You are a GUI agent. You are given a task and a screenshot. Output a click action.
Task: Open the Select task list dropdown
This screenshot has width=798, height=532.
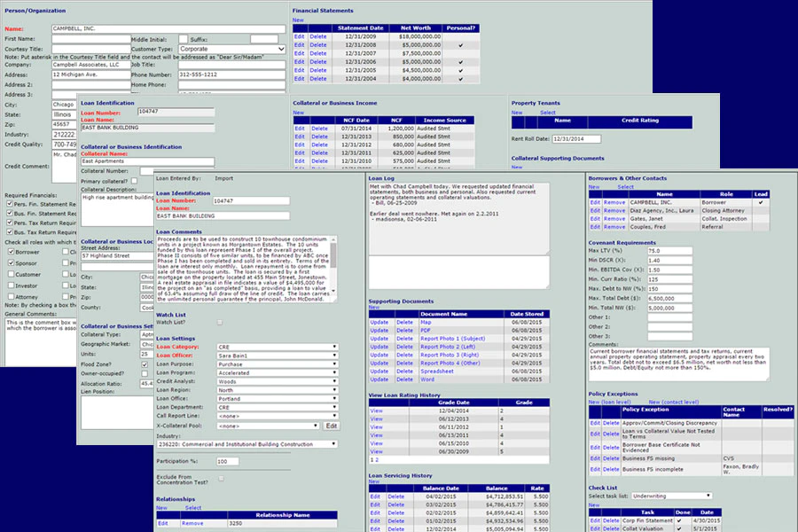(672, 496)
